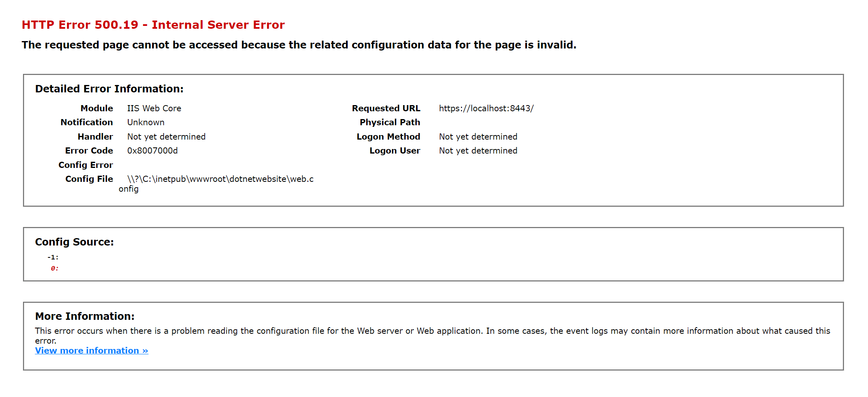Click the Detailed Error Information title

[x=109, y=88]
